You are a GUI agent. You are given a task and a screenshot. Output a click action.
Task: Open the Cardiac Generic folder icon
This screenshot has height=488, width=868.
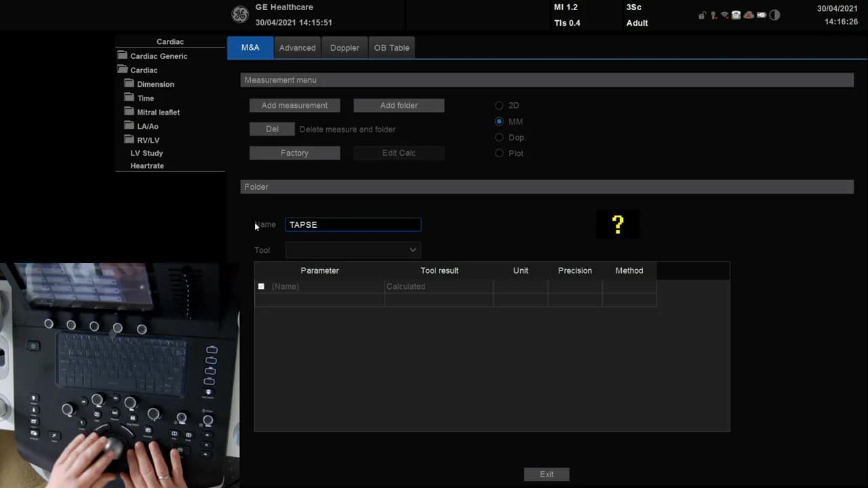pyautogui.click(x=123, y=56)
